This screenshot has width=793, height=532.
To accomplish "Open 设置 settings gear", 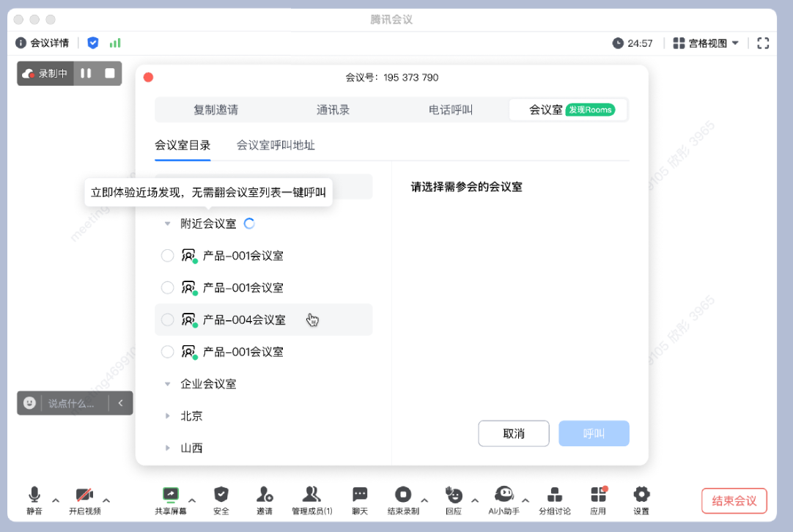I will (641, 500).
